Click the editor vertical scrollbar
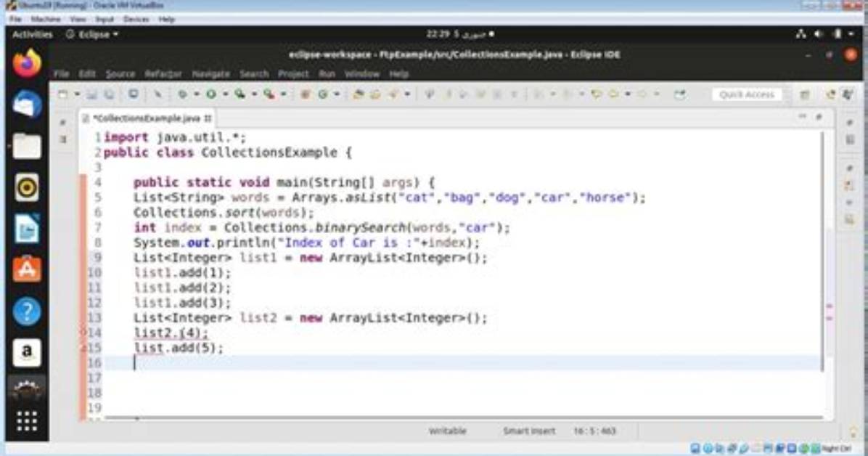This screenshot has height=456, width=868. (x=822, y=252)
